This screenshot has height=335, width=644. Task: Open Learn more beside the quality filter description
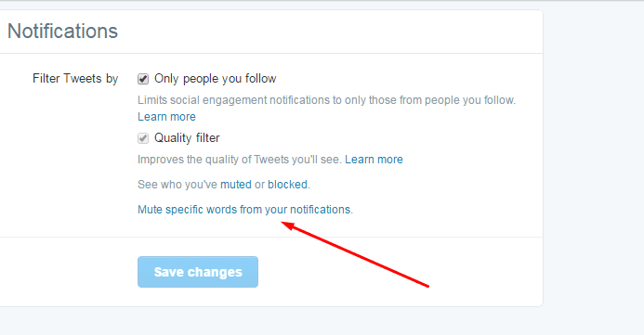(x=374, y=160)
